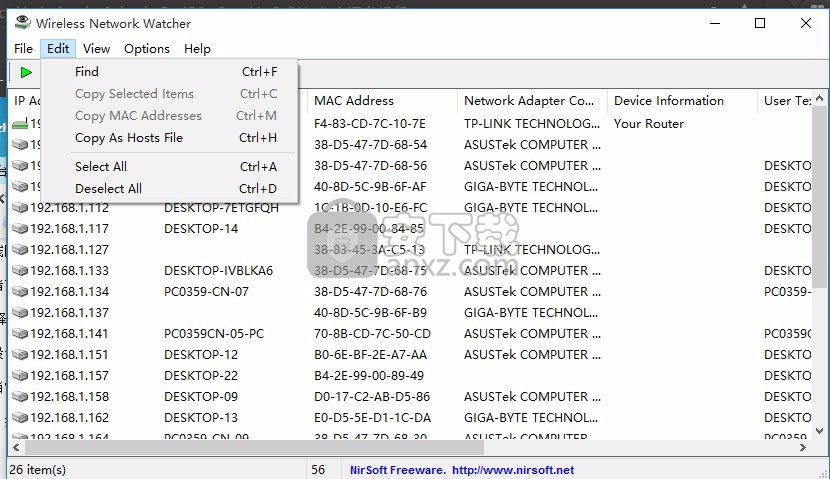Click the device icon for 192.168.1.137
The height and width of the screenshot is (479, 830).
tap(20, 312)
